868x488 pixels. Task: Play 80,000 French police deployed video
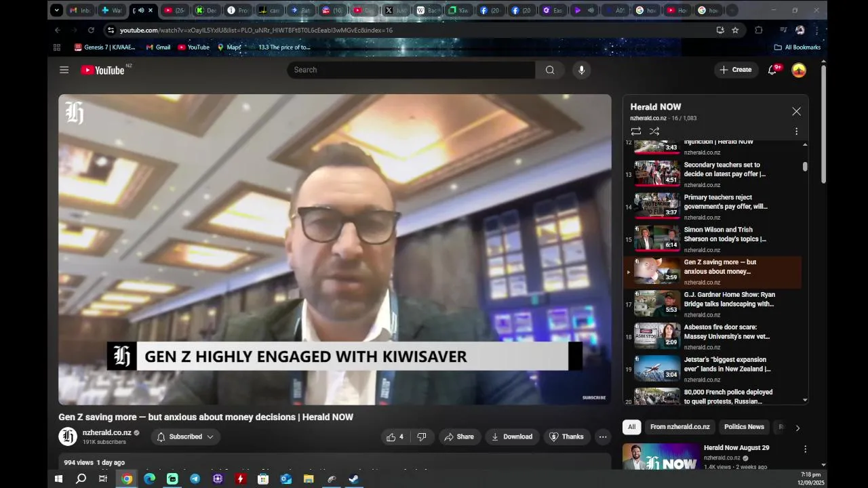(712, 396)
